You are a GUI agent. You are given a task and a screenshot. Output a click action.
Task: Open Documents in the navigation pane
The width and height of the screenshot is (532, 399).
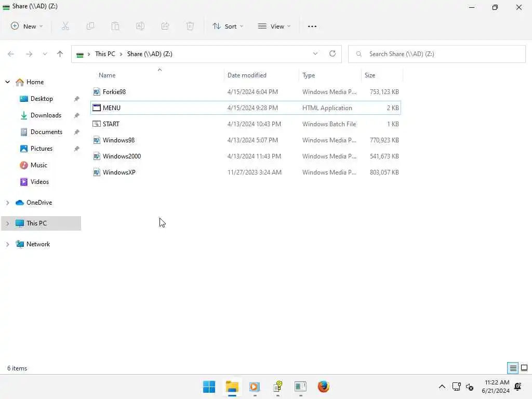point(46,132)
